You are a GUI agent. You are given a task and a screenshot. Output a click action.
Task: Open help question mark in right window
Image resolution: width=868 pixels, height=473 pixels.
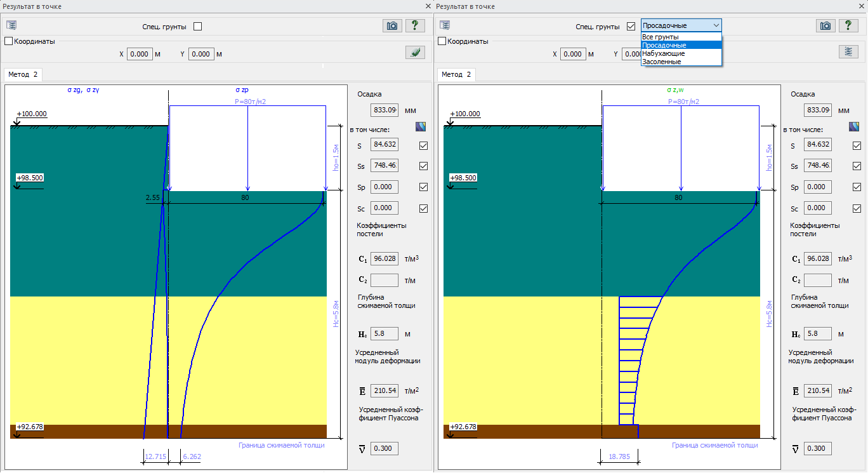(x=848, y=25)
